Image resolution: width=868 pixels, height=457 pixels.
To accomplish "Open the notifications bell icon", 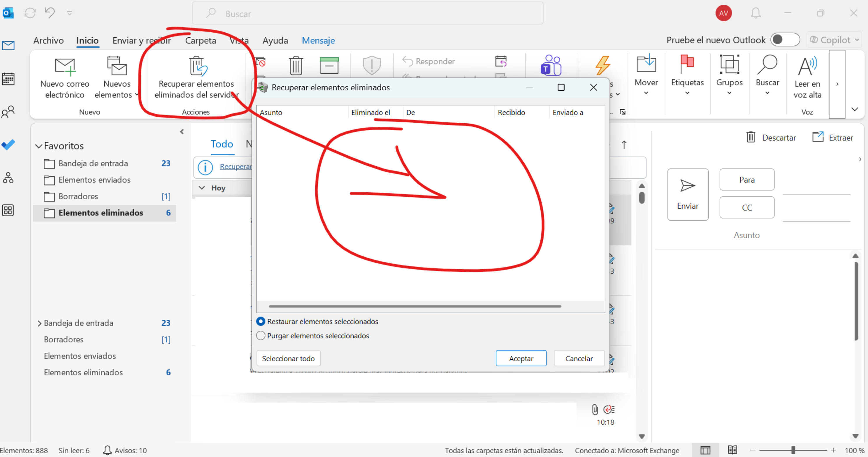I will click(x=755, y=13).
